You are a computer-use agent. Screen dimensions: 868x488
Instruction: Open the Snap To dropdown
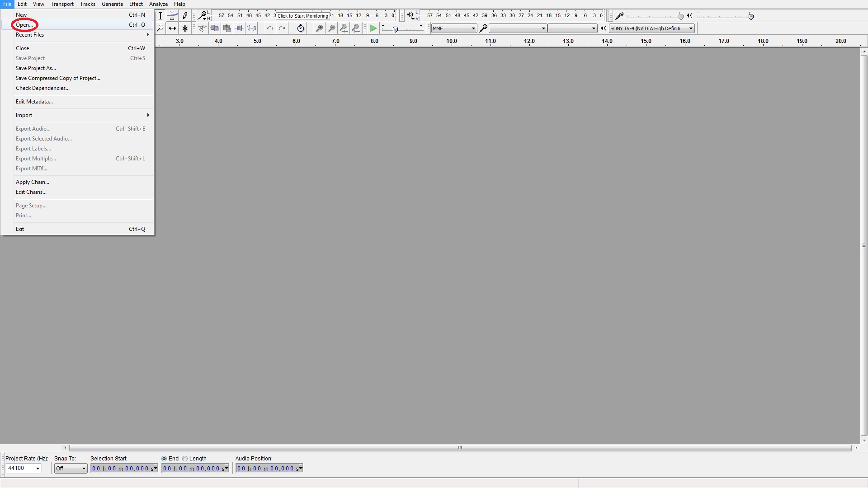pyautogui.click(x=71, y=469)
